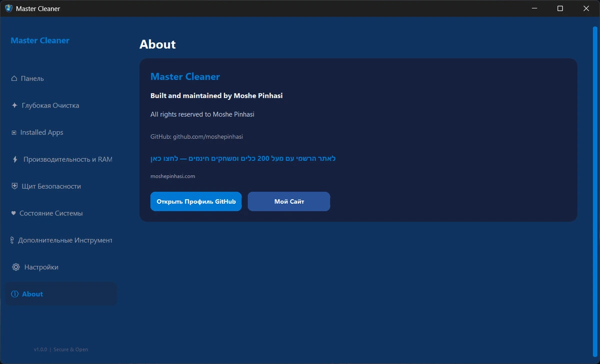
Task: Go to Installed Apps page
Action: coord(61,132)
